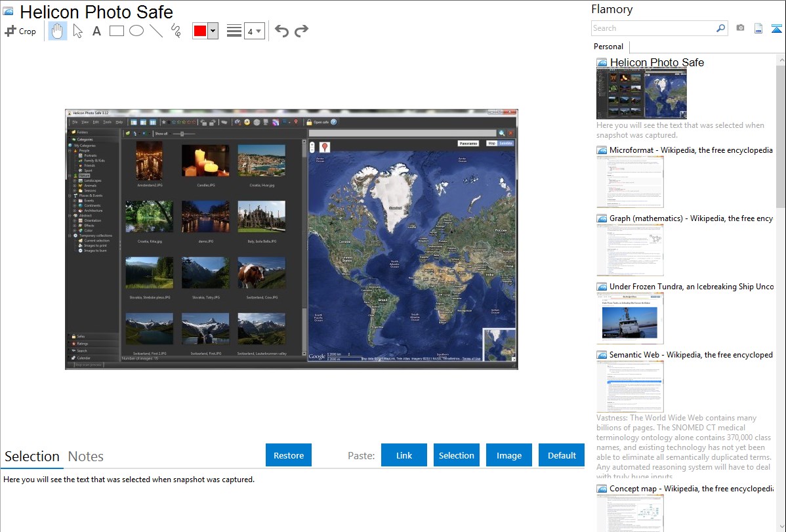Open the Semantic Web Wikipedia snapshot thumbnail
The image size is (786, 532).
630,386
